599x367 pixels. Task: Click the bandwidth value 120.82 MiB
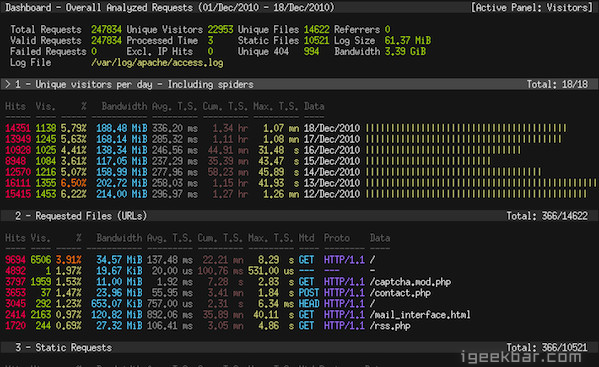point(117,315)
